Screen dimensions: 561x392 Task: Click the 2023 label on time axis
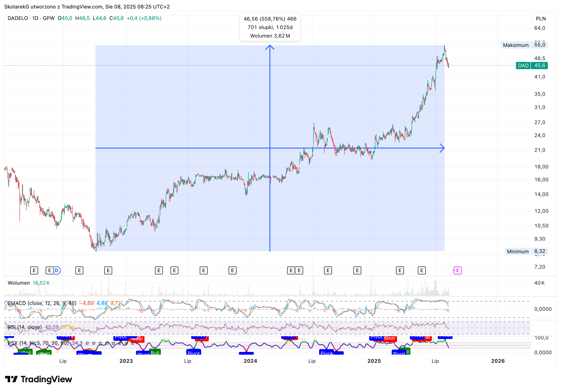tap(126, 361)
